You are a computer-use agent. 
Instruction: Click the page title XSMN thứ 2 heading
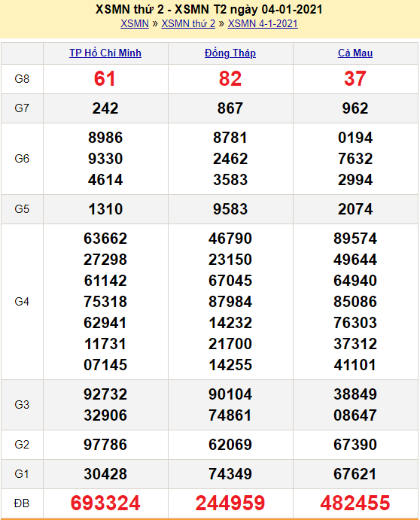coord(209,9)
